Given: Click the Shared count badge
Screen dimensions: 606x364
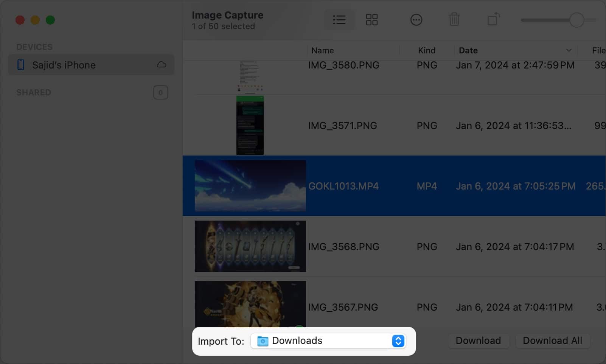Looking at the screenshot, I should tap(160, 92).
